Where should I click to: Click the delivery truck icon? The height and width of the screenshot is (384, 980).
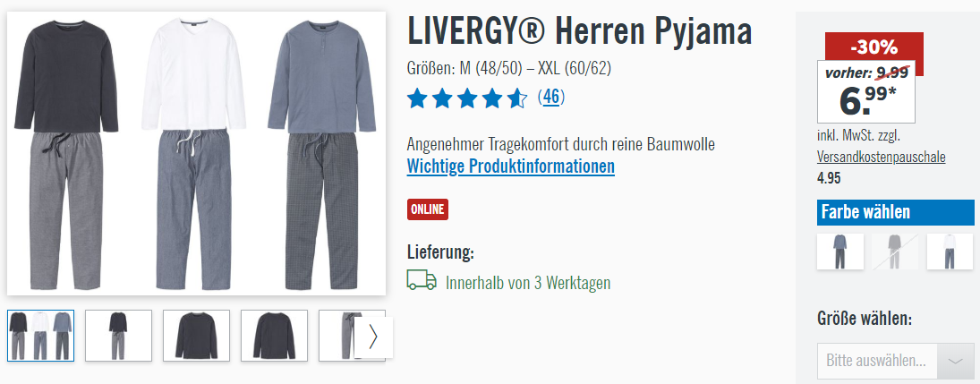point(422,279)
